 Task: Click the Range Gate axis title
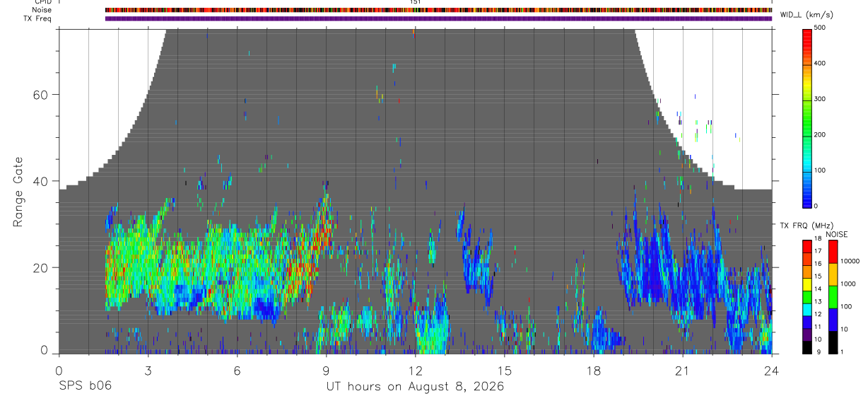point(18,192)
